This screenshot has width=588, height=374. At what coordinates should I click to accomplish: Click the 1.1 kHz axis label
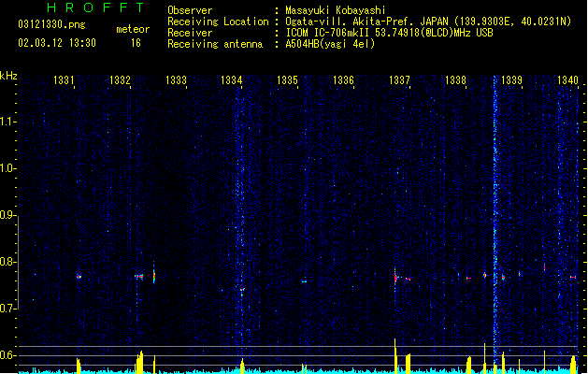[x=7, y=122]
